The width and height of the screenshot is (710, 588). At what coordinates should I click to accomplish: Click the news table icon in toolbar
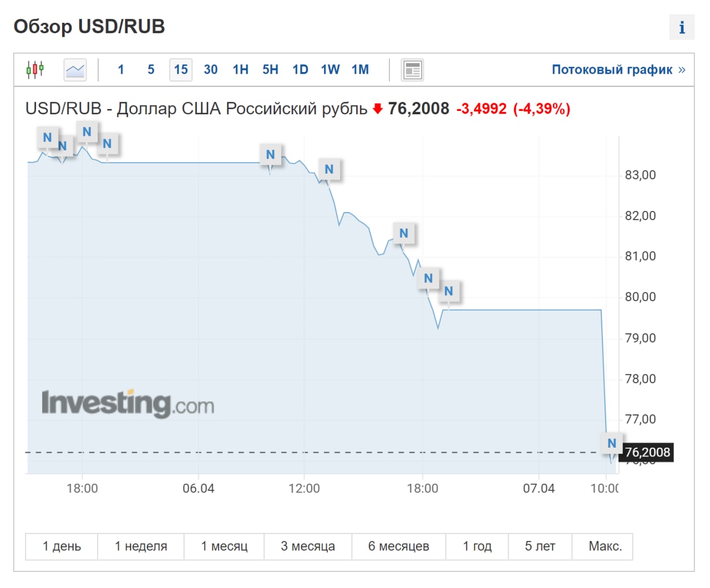click(x=412, y=70)
